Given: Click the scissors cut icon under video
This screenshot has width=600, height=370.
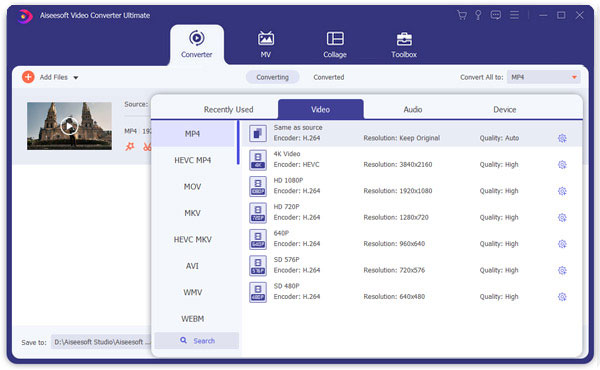Looking at the screenshot, I should pos(147,147).
